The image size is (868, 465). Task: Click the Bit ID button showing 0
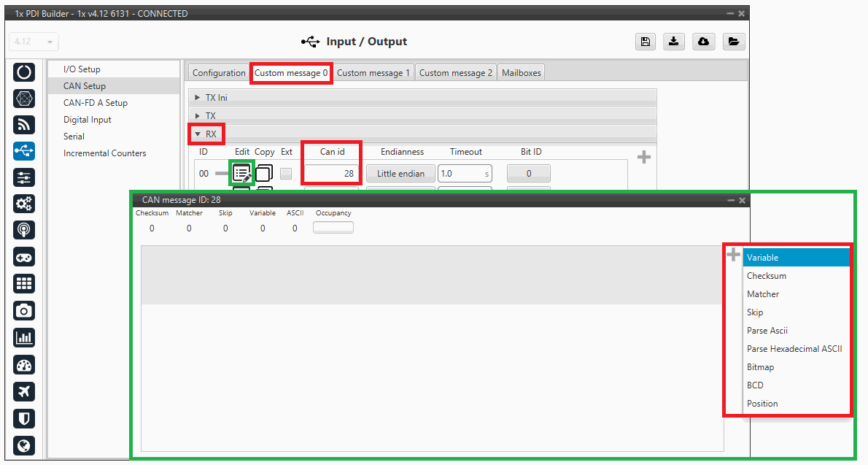529,174
